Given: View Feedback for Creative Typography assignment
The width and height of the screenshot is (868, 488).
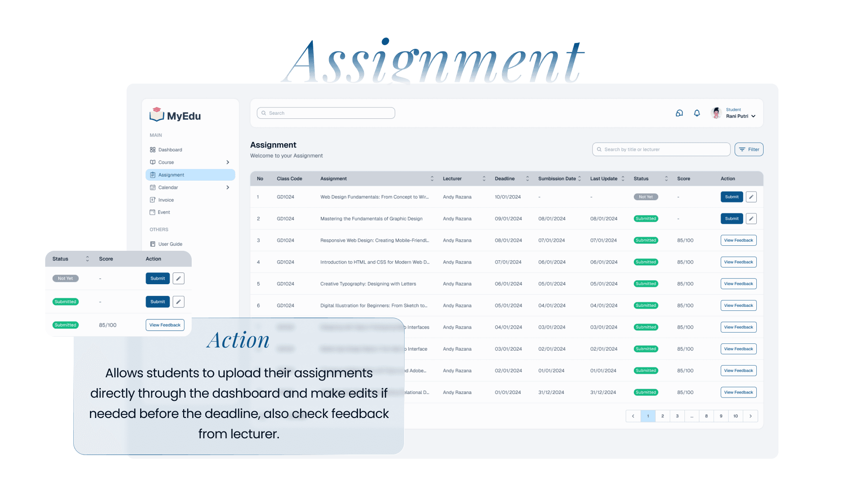Looking at the screenshot, I should click(738, 284).
